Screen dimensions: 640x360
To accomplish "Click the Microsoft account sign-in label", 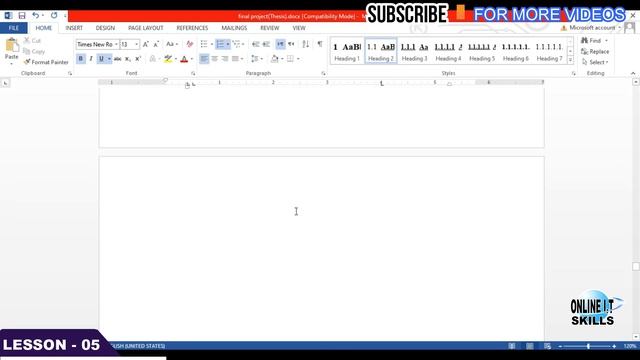I will 592,28.
